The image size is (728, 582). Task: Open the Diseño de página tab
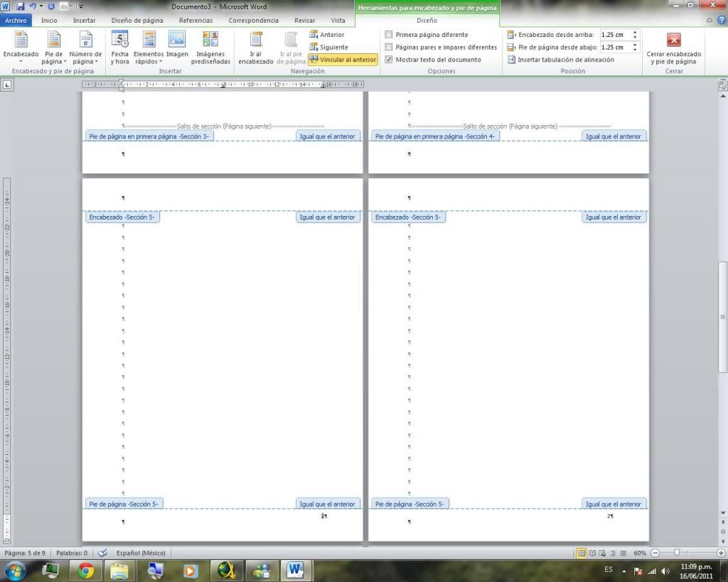(x=137, y=21)
